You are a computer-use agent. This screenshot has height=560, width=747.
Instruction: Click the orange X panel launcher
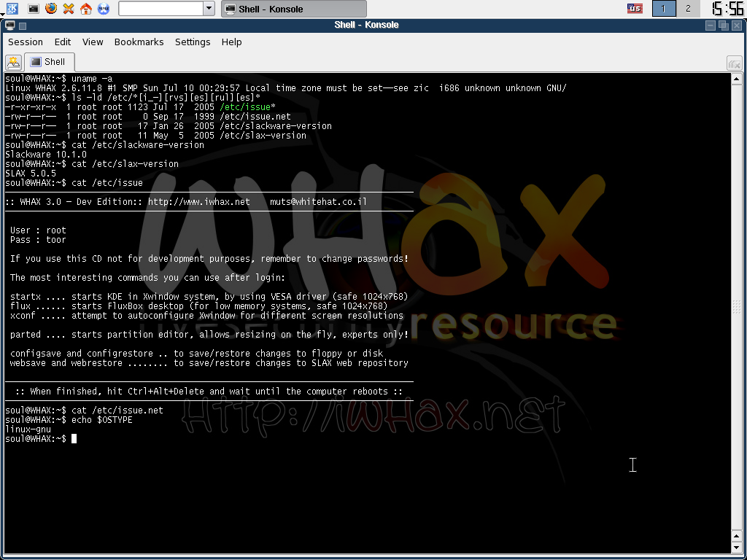(x=69, y=9)
